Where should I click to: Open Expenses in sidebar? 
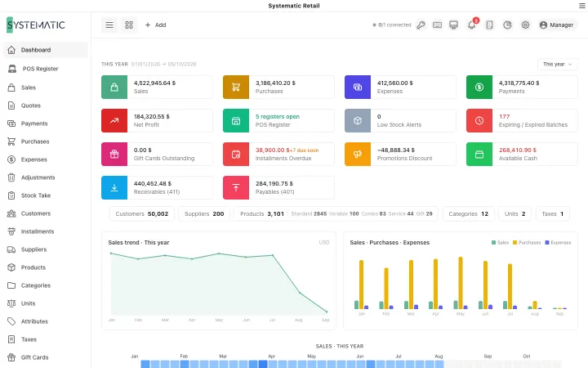[x=46, y=159]
